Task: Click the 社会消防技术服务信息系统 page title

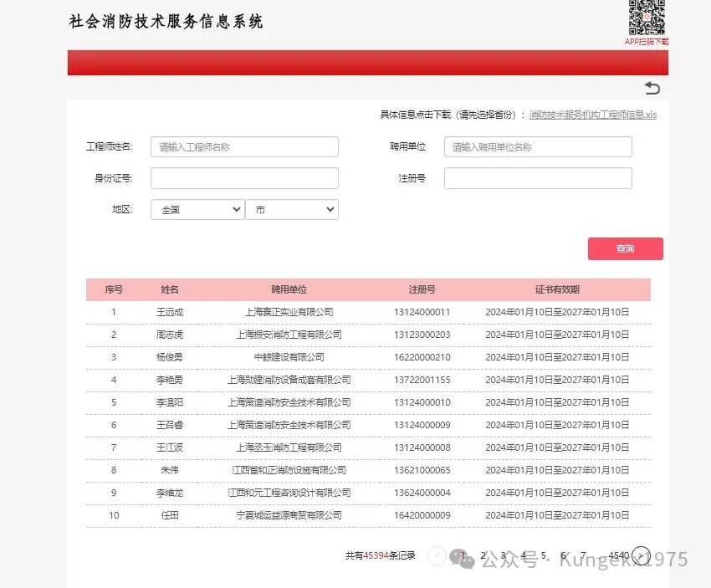Action: (x=166, y=21)
